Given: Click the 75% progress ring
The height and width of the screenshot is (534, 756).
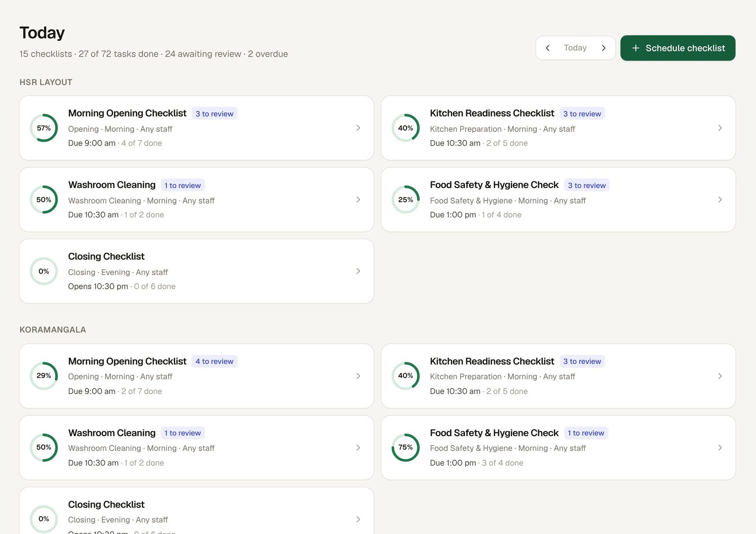Looking at the screenshot, I should tap(405, 448).
